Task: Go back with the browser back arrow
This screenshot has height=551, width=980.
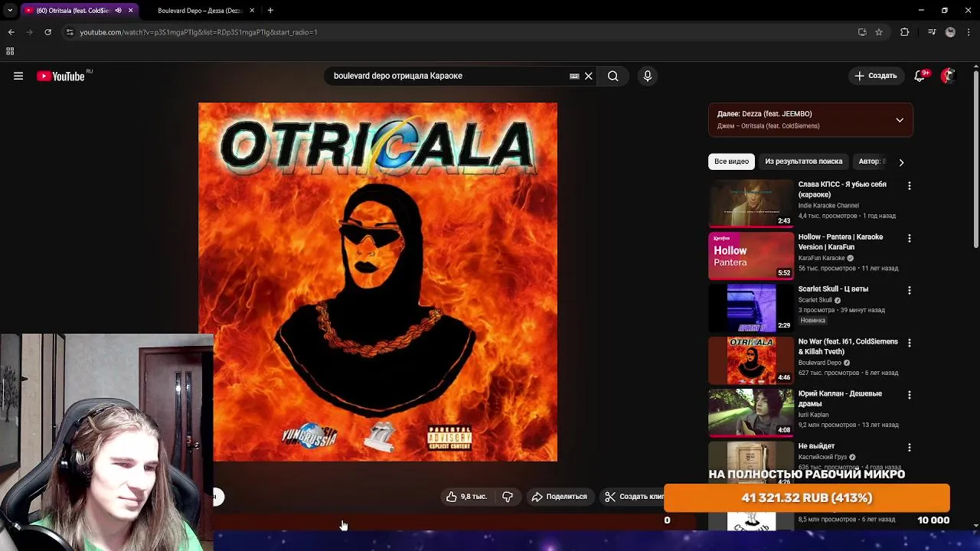Action: [x=11, y=32]
